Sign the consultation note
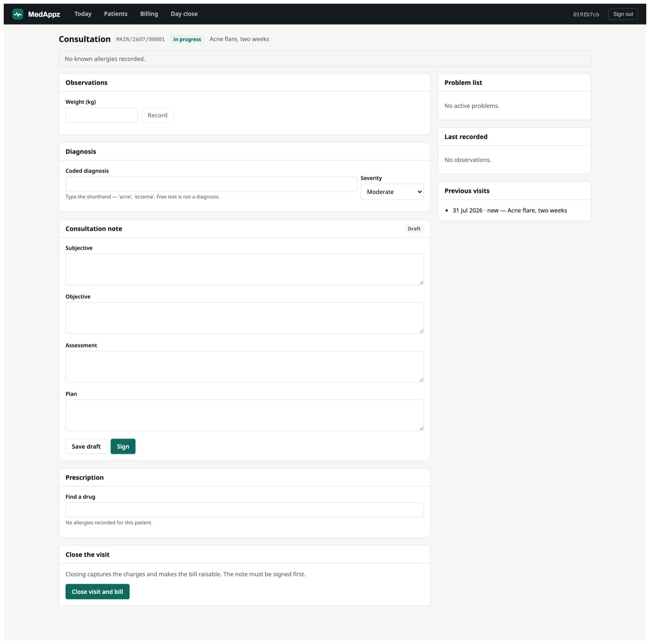The image size is (650, 644). (123, 446)
